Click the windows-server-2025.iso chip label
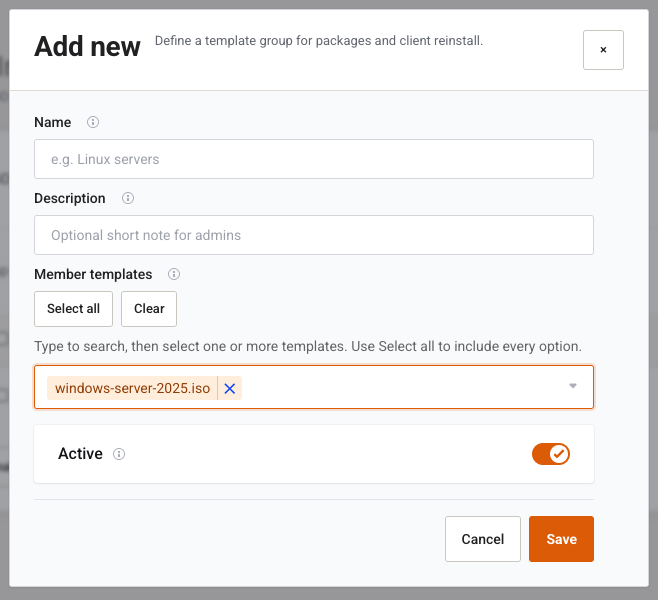Screen dimensions: 658x600 coord(132,388)
